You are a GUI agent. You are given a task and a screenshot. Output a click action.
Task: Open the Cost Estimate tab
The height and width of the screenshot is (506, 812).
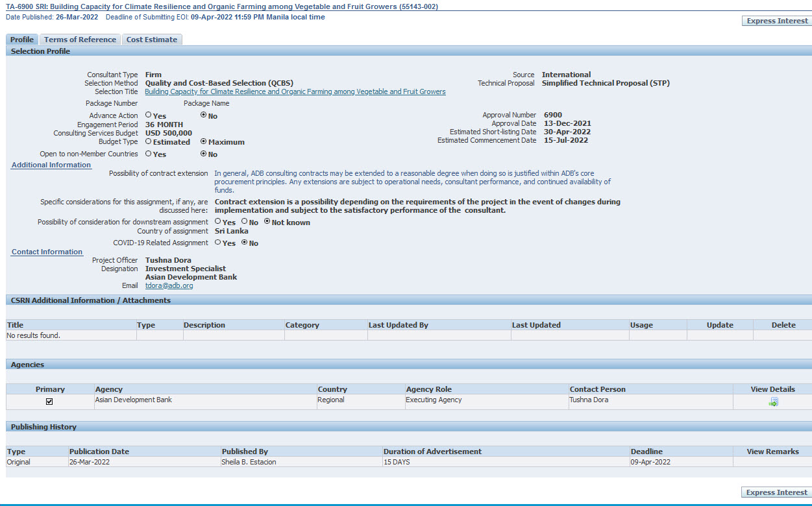[151, 40]
